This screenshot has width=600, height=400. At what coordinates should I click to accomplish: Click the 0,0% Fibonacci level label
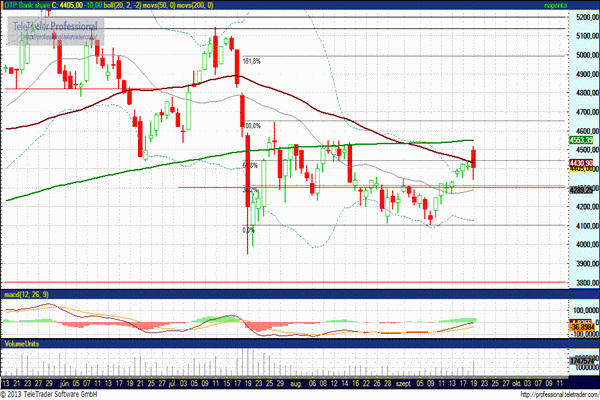pyautogui.click(x=249, y=229)
